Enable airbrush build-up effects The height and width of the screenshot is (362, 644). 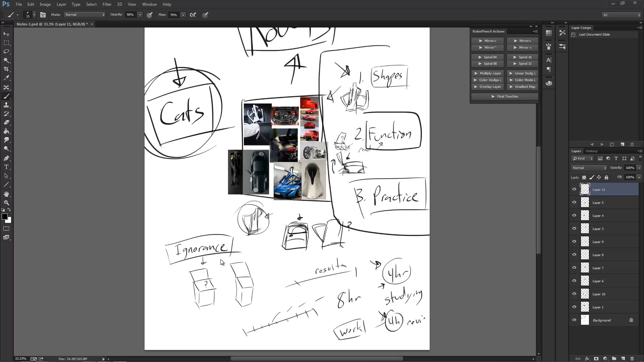(193, 15)
